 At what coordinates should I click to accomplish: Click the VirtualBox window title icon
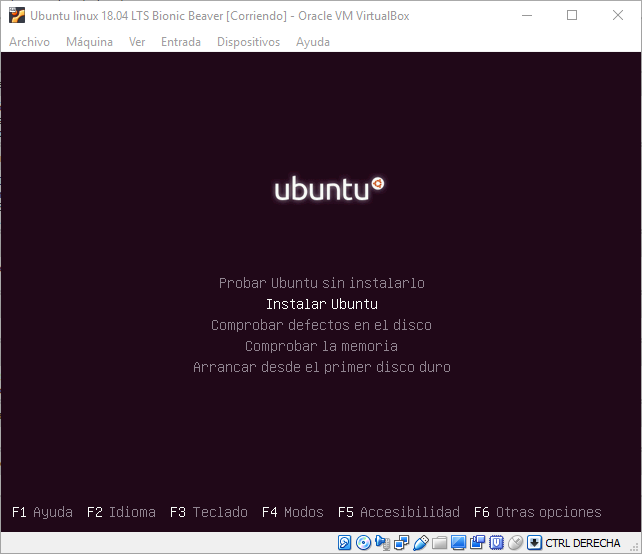pos(17,16)
